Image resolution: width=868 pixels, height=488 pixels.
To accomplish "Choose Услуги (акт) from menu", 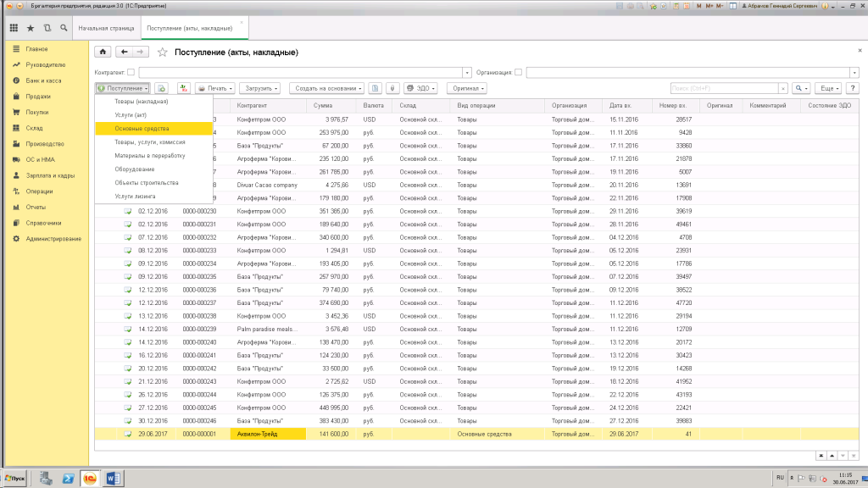I will [154, 115].
